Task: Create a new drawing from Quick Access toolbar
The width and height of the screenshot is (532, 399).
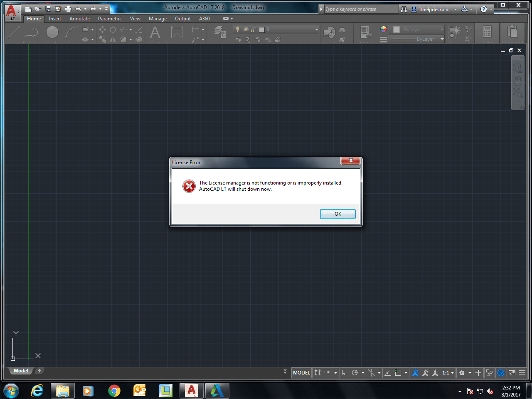Action: [28, 9]
